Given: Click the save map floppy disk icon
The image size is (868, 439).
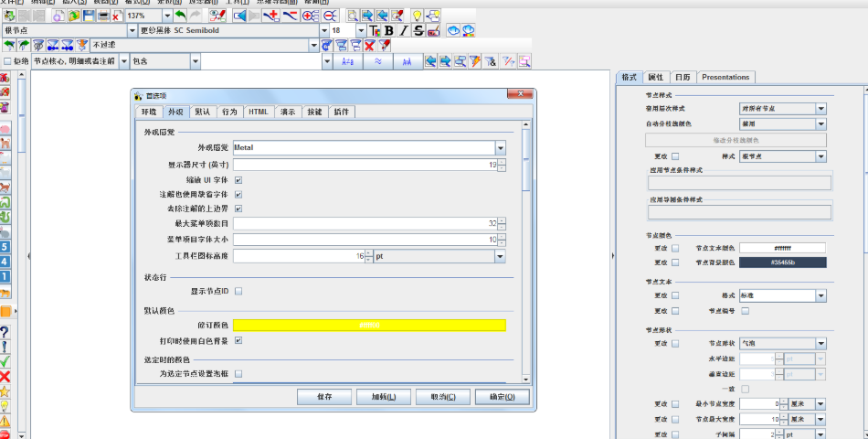Looking at the screenshot, I should point(89,16).
